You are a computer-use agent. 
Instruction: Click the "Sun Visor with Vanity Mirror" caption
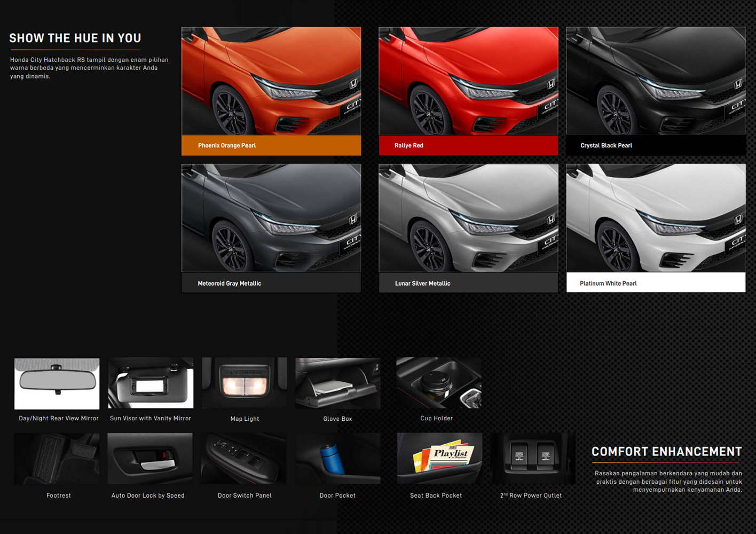coord(151,419)
